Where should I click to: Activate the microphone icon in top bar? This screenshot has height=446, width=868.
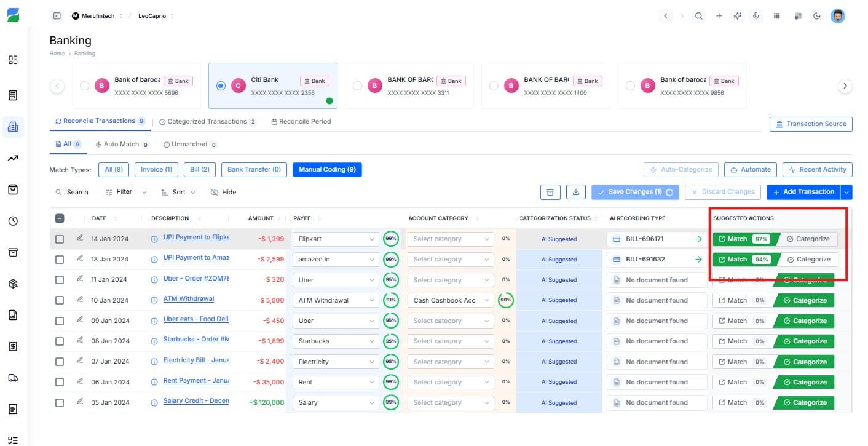pyautogui.click(x=756, y=16)
